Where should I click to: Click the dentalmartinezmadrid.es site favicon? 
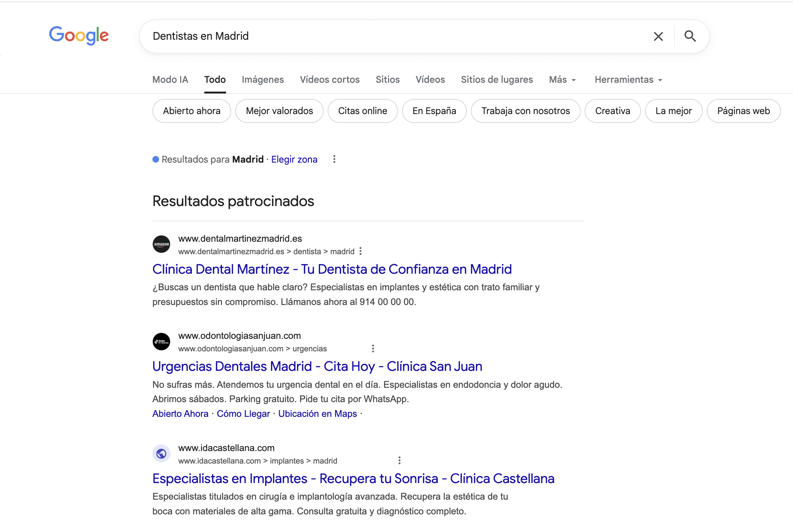(161, 244)
